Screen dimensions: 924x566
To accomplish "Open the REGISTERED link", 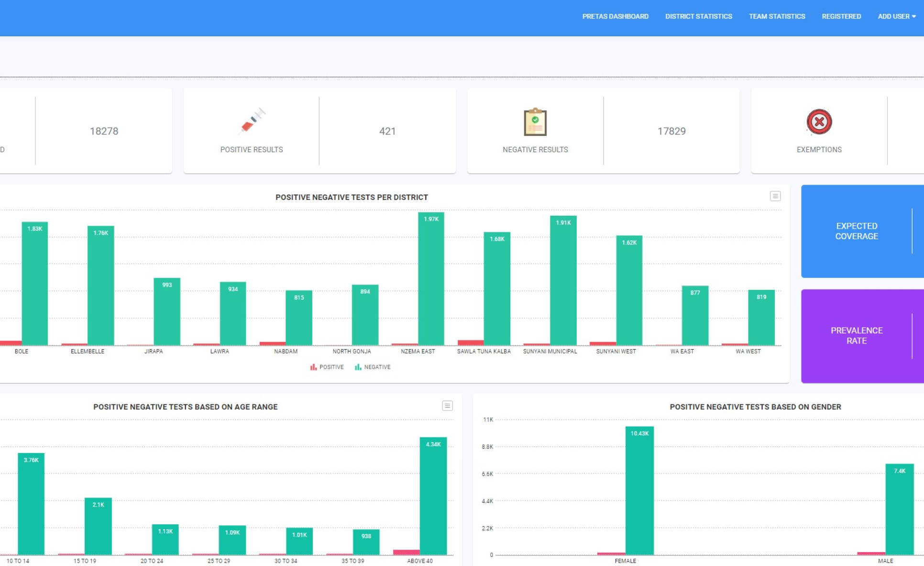I will coord(841,16).
